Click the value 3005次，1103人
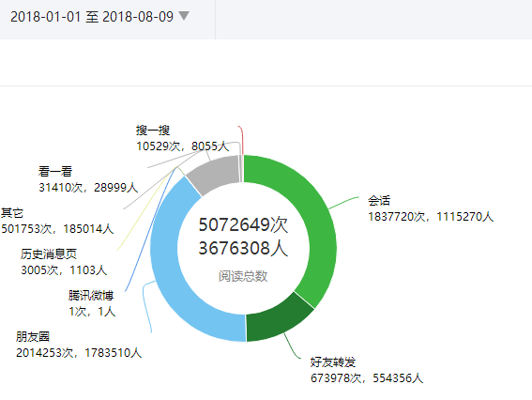Image resolution: width=532 pixels, height=400 pixels. point(64,269)
